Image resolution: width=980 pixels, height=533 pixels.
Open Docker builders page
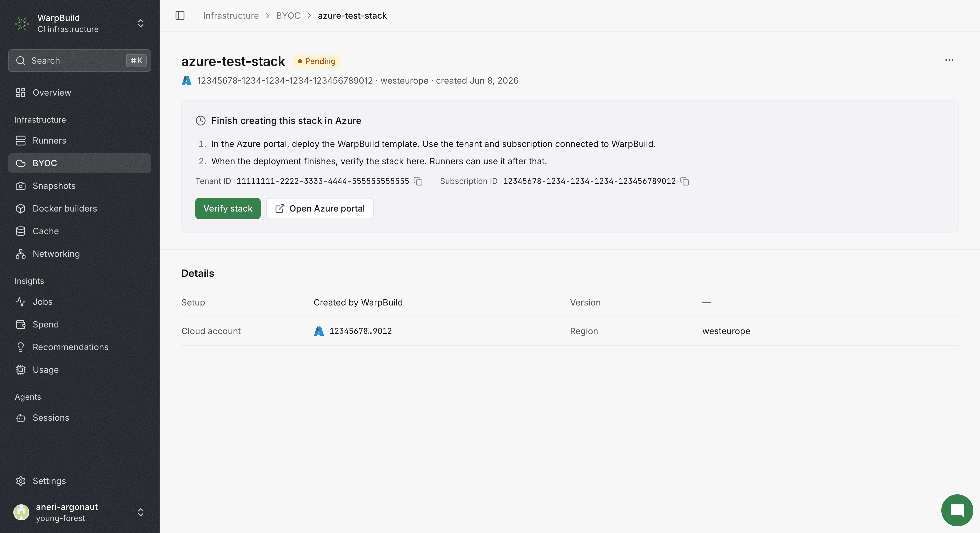[80, 208]
